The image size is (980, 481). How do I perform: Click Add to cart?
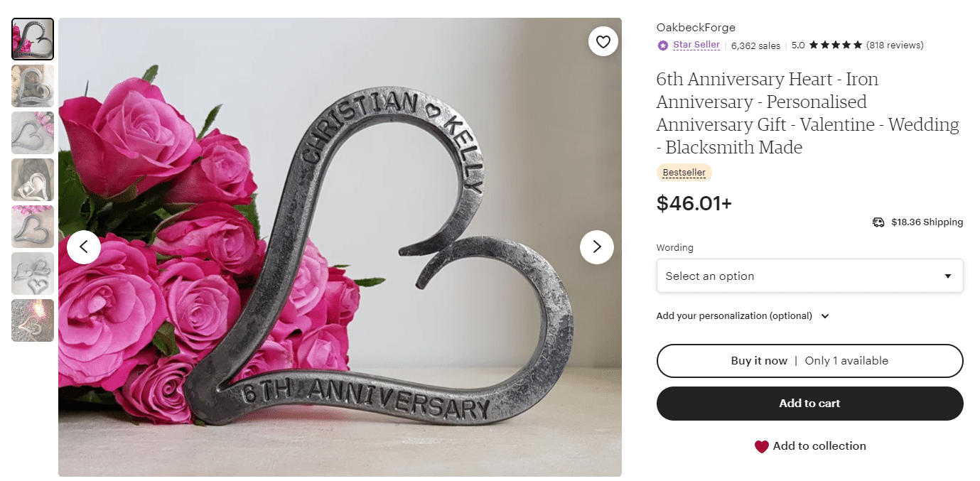coord(809,404)
